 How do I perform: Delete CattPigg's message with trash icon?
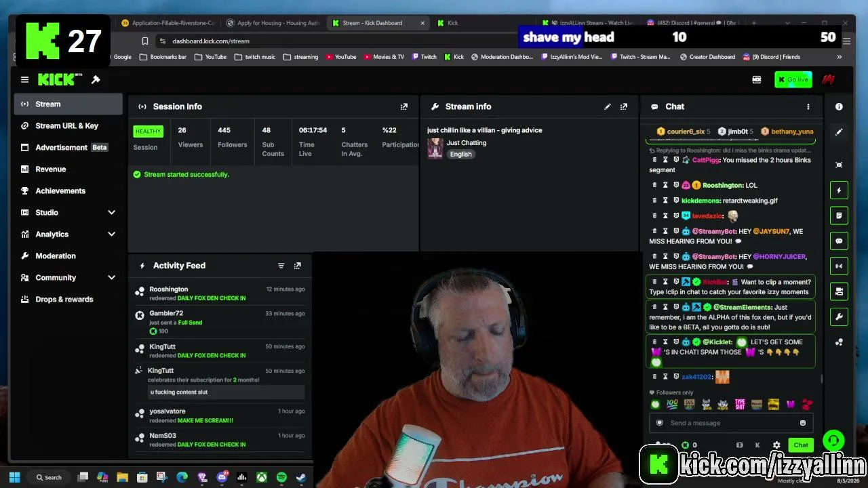pyautogui.click(x=654, y=160)
